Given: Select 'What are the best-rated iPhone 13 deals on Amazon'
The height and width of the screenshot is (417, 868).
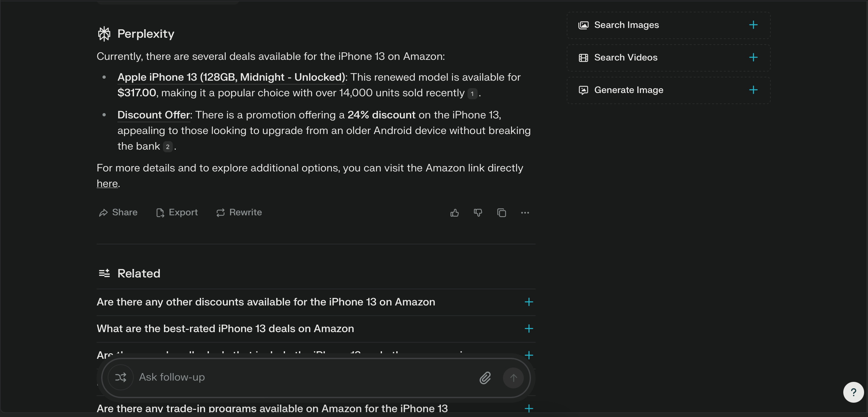Looking at the screenshot, I should click(225, 329).
